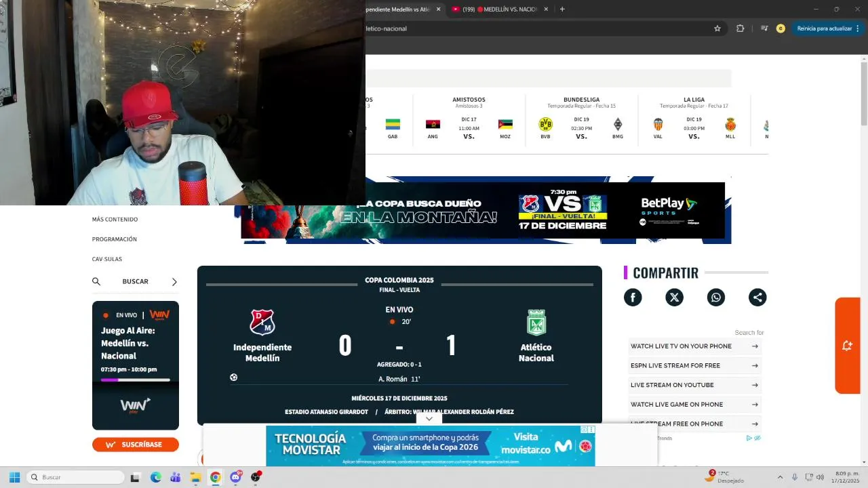This screenshot has height=488, width=868.
Task: Open Task View in the taskbar
Action: click(135, 477)
